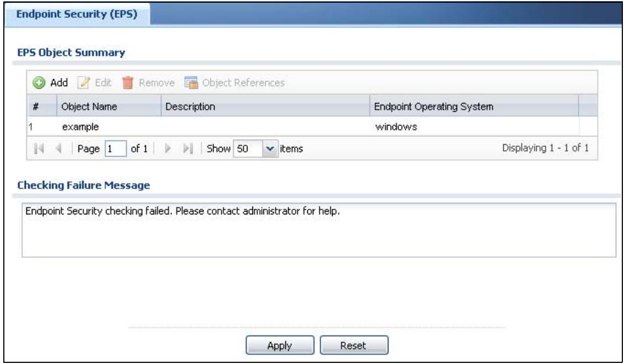Click inside the Checking Failure Message textbox
The height and width of the screenshot is (364, 624).
click(x=319, y=230)
